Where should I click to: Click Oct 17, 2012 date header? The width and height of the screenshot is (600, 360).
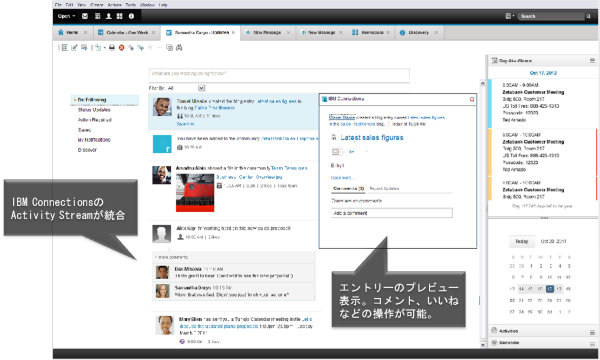[x=543, y=73]
